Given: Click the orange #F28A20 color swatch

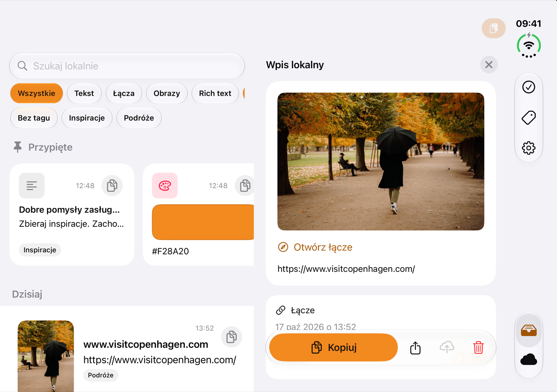Looking at the screenshot, I should [x=203, y=222].
